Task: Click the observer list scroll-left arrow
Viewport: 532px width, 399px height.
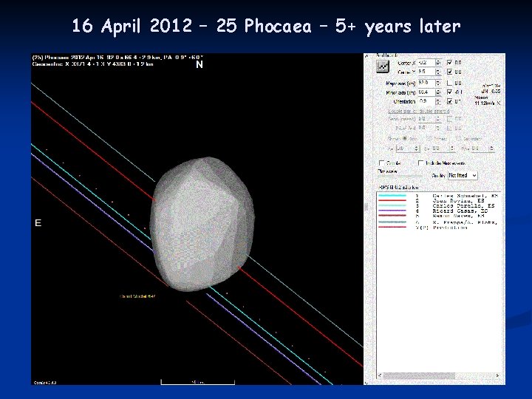Action: pos(380,376)
